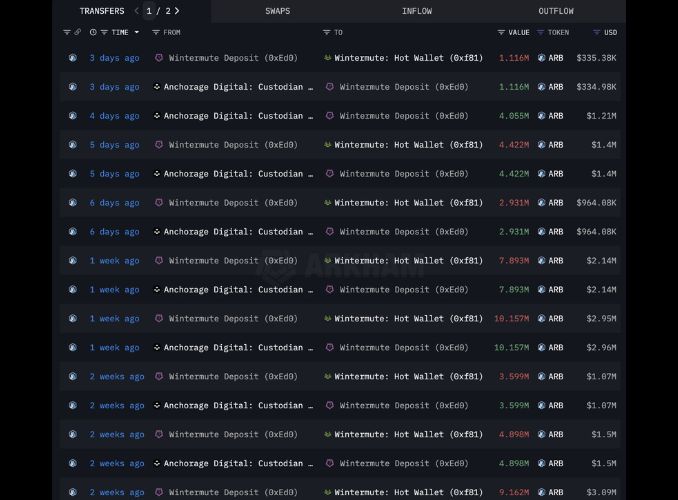Switch to the INFLOW tab
This screenshot has width=678, height=500.
point(417,11)
